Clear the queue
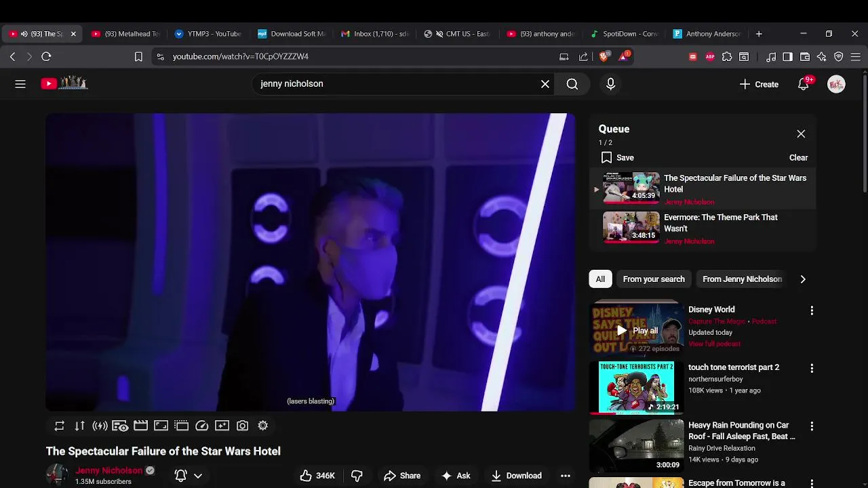This screenshot has height=488, width=868. (x=798, y=157)
